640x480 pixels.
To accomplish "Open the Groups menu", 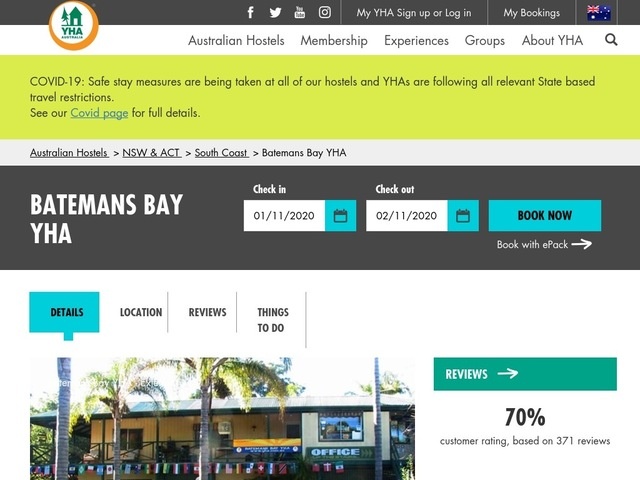I will [485, 40].
